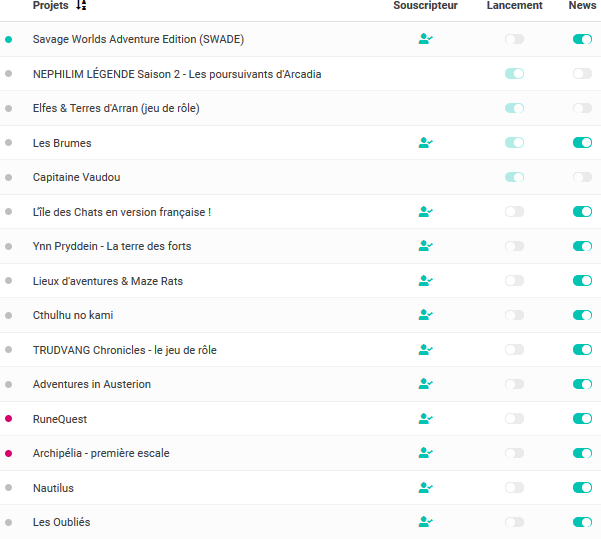Disable News toggle for Savage Worlds
The width and height of the screenshot is (601, 539).
(x=582, y=39)
